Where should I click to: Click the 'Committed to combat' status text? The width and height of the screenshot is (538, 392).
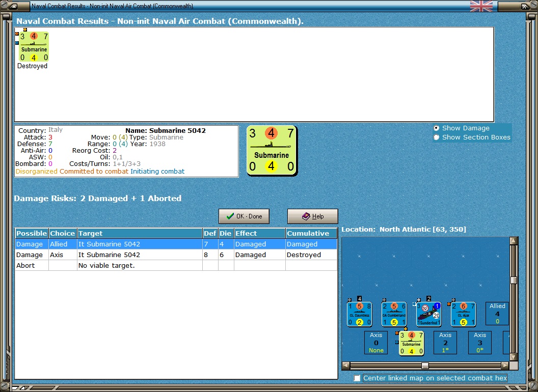pos(94,171)
